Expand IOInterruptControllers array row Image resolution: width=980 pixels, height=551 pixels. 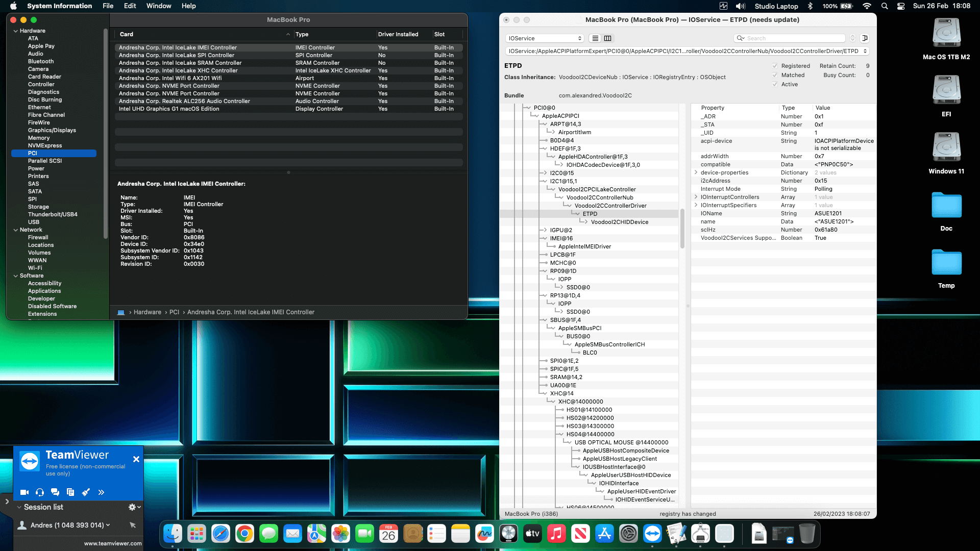[x=696, y=197]
